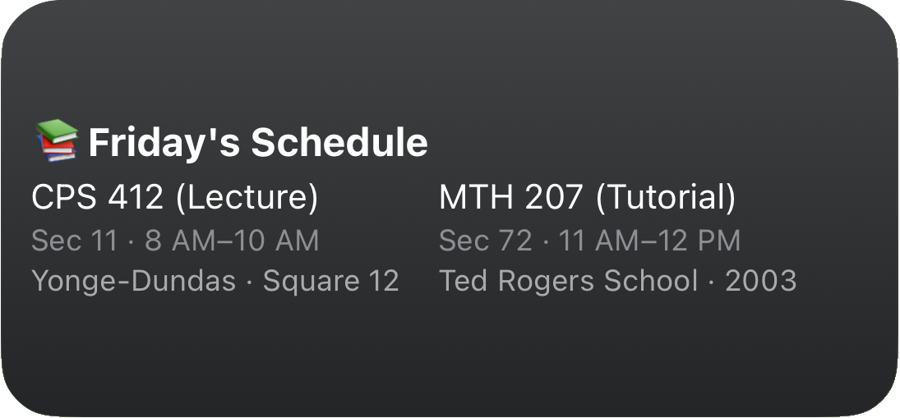Click the "Square 12" room label

click(331, 281)
